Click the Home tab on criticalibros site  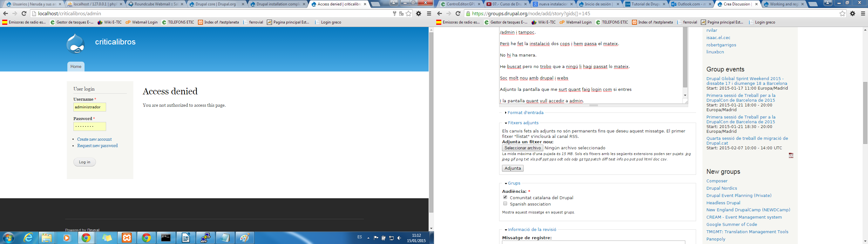coord(76,66)
